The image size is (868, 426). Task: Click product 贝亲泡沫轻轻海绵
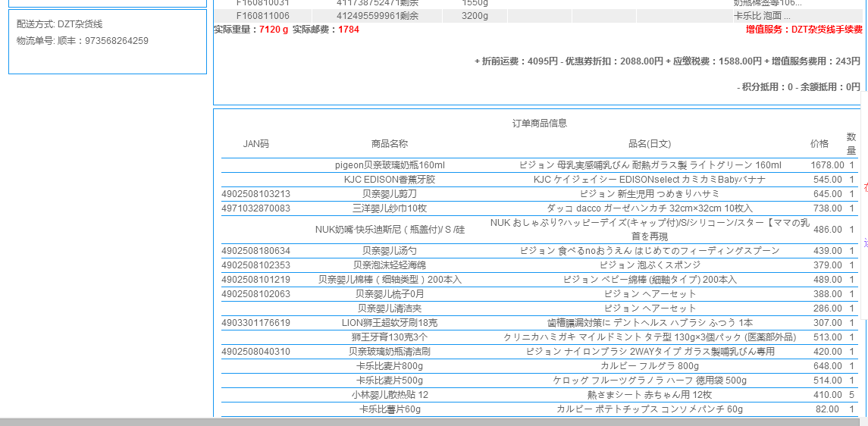[x=390, y=265]
